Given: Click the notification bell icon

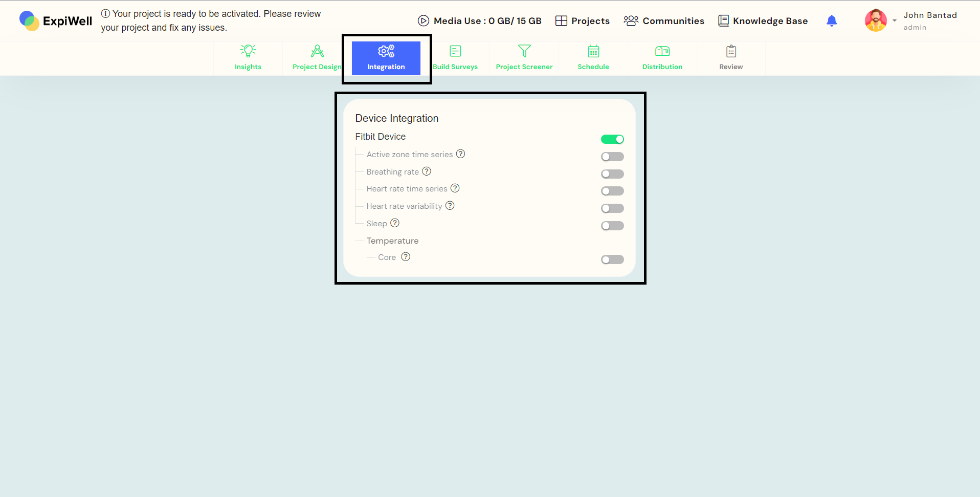Looking at the screenshot, I should point(832,20).
